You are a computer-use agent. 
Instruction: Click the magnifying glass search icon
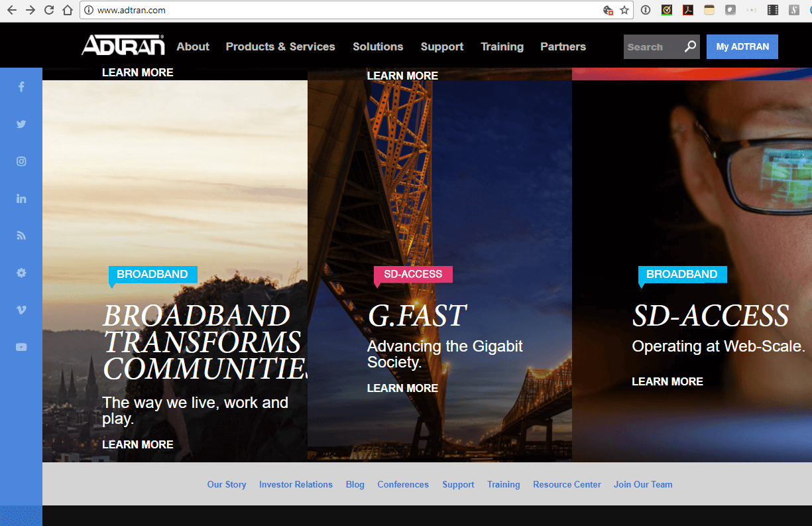point(690,46)
